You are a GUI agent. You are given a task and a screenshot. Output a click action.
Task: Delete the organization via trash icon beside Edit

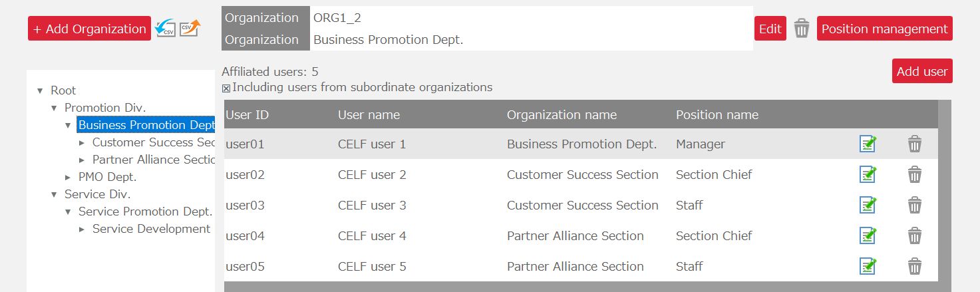[x=802, y=29]
